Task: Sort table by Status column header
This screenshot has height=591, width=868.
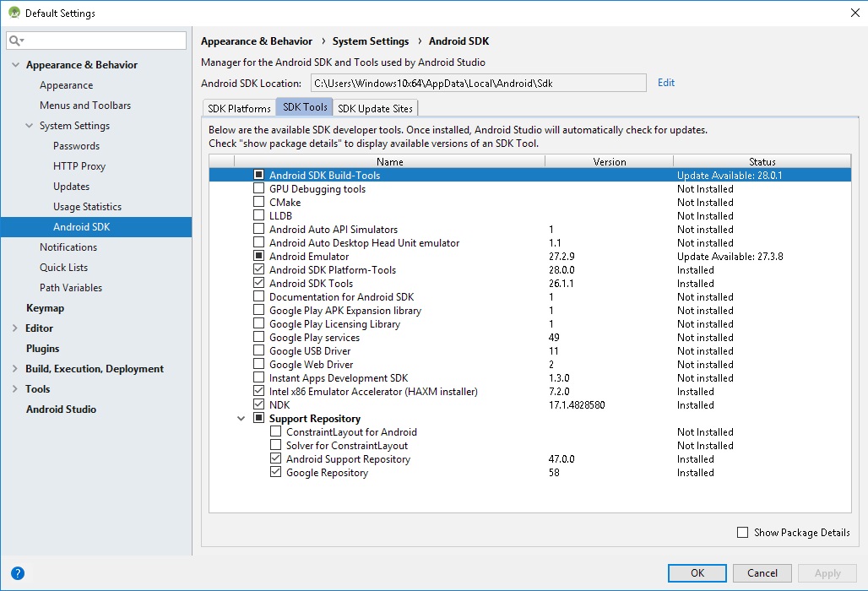Action: [762, 161]
